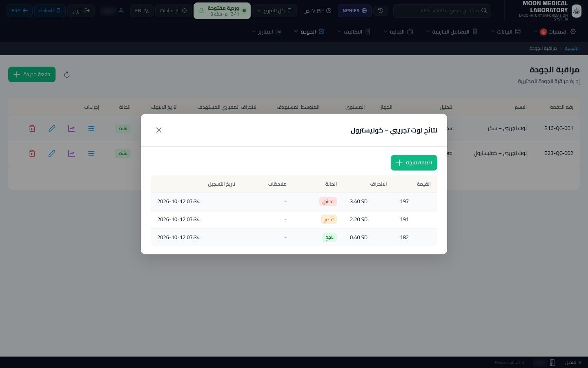Open chart for batch B16-QC-001
588x368 pixels.
[x=71, y=128]
